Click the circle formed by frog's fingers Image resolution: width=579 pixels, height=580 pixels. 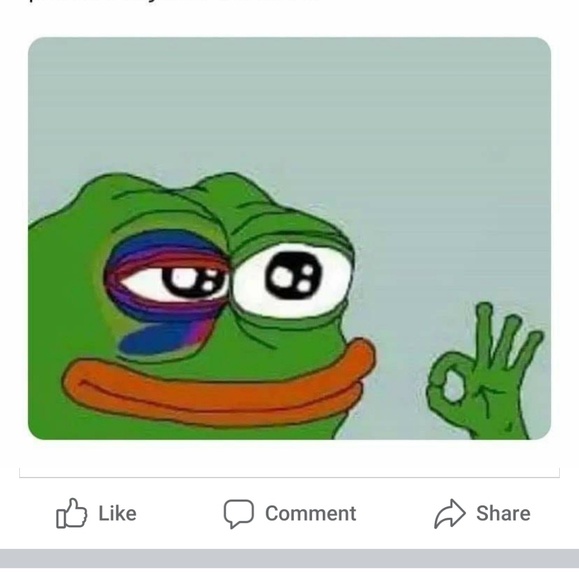454,386
